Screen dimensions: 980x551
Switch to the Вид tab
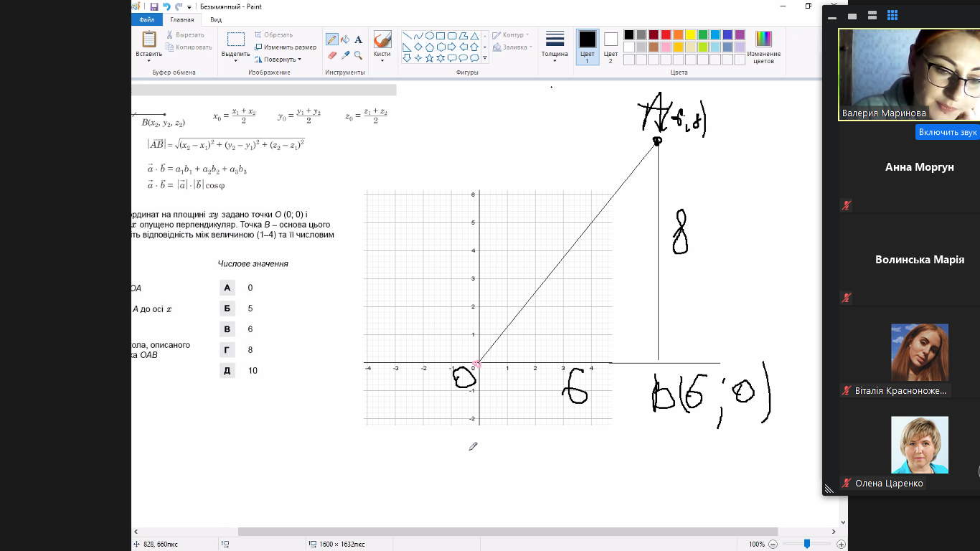(x=216, y=20)
